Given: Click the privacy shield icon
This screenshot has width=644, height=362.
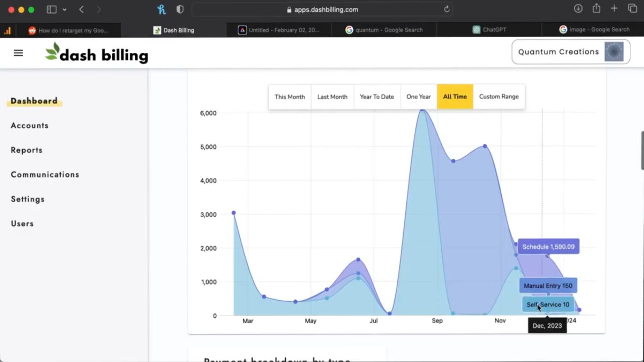Looking at the screenshot, I should click(180, 9).
